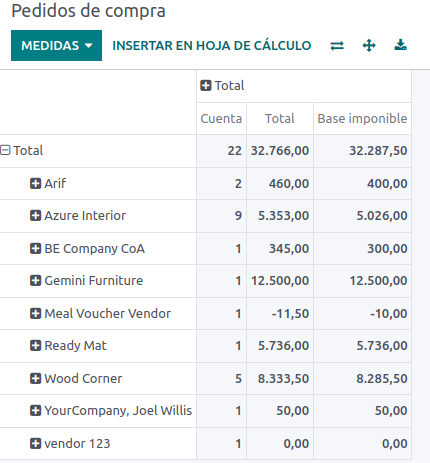The width and height of the screenshot is (430, 463).
Task: Expand the BE Company CoA row
Action: pos(87,248)
